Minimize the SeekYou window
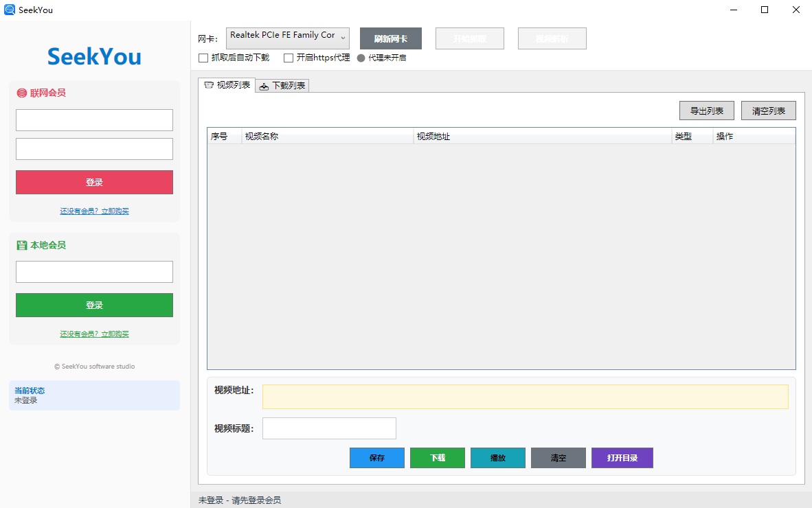Screen dimensions: 812x508 (733, 10)
